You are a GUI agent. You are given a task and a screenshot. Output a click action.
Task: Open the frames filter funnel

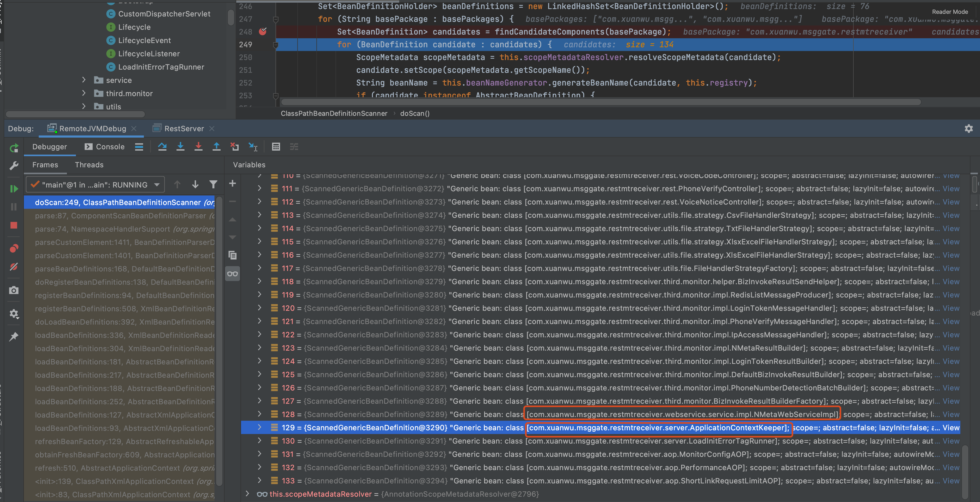(x=213, y=185)
